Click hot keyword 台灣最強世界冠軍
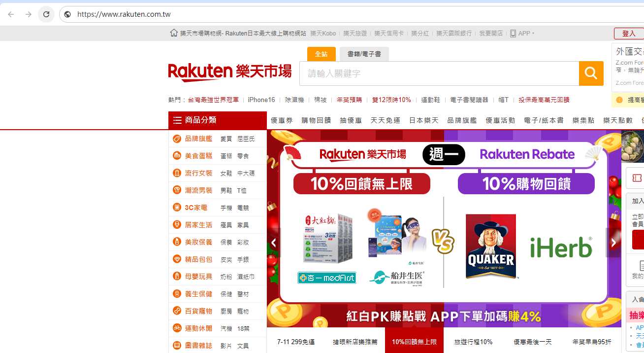This screenshot has height=353, width=644. click(213, 100)
